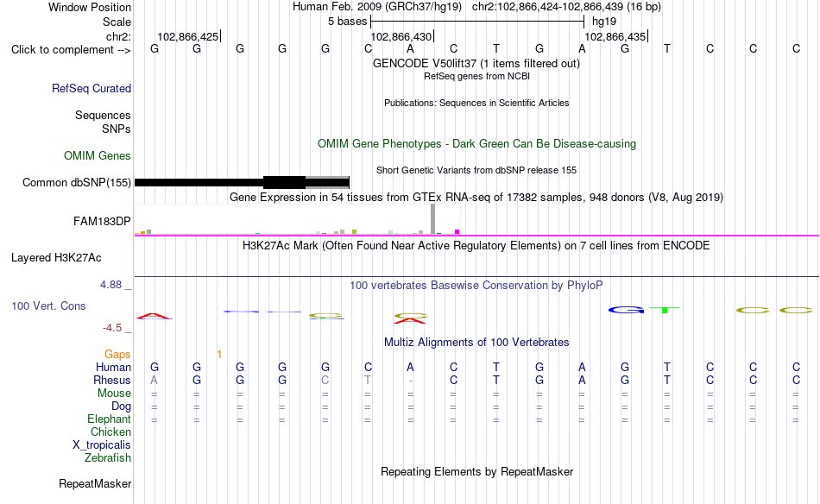The width and height of the screenshot is (820, 504).
Task: Click the 5 bases scale bar
Action: click(477, 22)
